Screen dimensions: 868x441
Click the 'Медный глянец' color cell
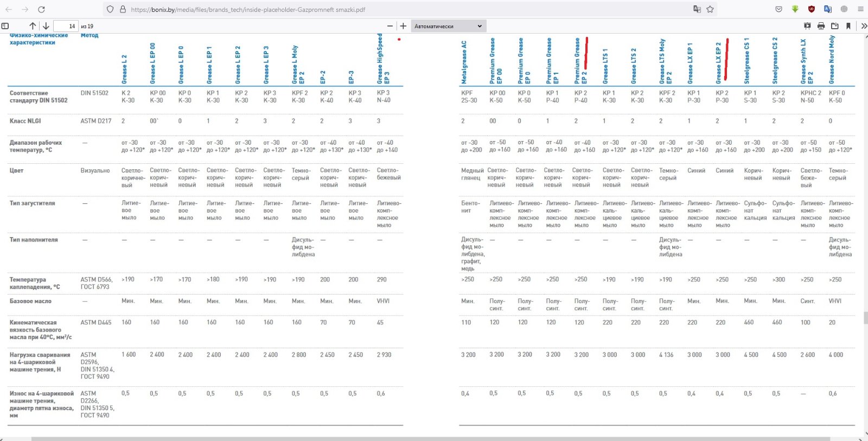(472, 174)
